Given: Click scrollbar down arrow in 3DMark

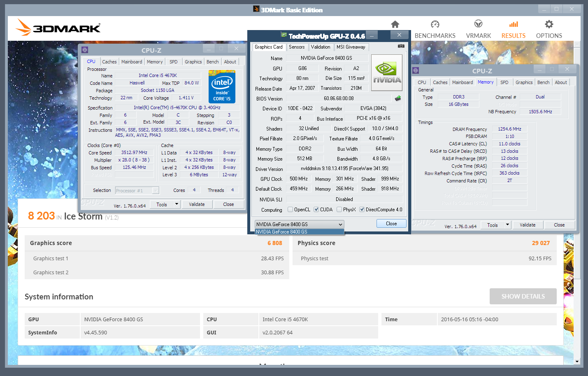Looking at the screenshot, I should [577, 362].
